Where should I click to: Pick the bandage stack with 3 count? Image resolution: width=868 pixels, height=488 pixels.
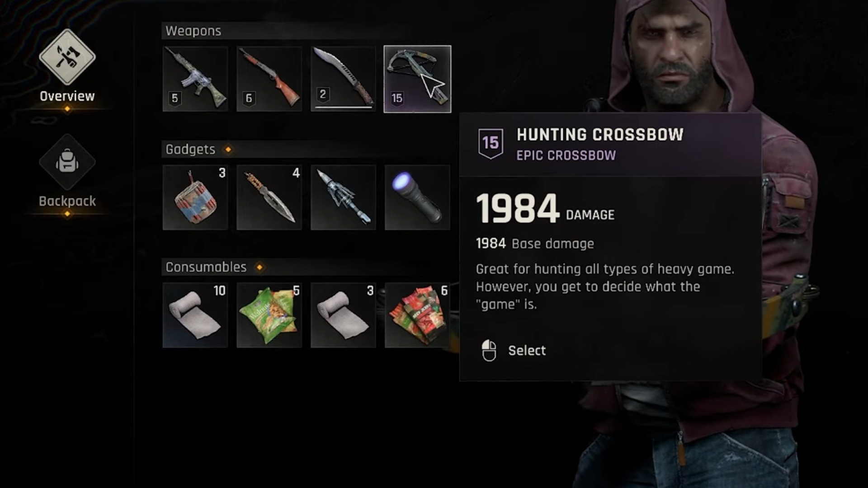click(x=343, y=315)
